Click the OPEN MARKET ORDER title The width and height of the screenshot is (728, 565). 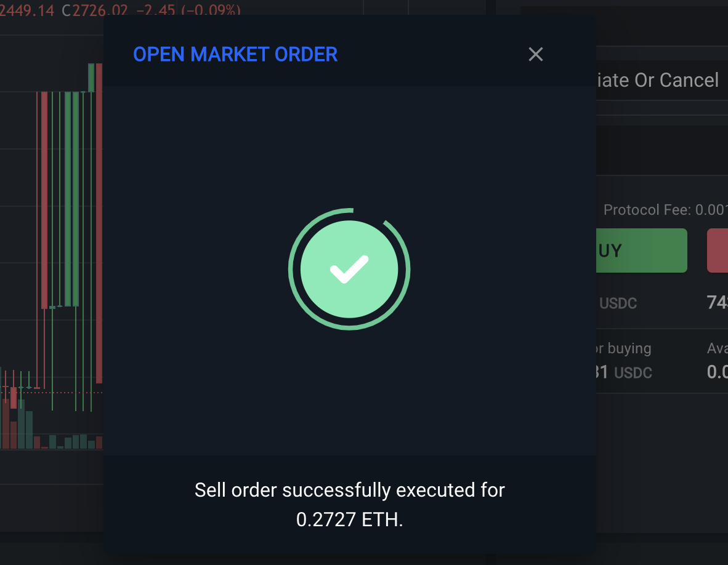(x=235, y=54)
